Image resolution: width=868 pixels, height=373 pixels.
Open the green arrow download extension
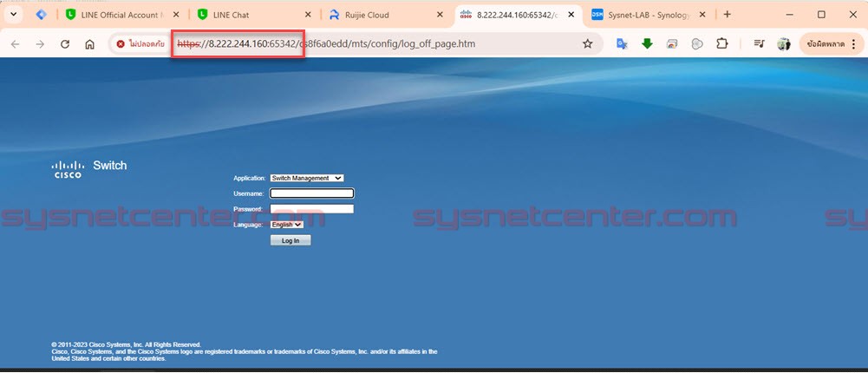pyautogui.click(x=647, y=44)
